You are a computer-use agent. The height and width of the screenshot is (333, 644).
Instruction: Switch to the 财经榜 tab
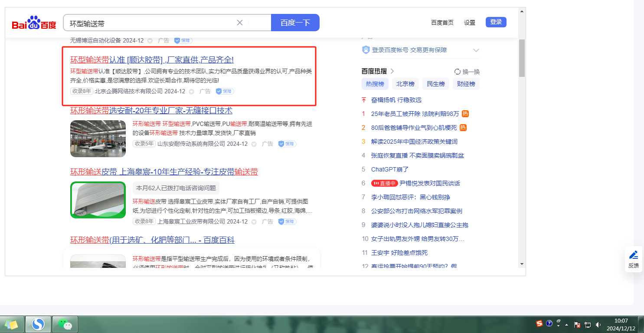(x=466, y=84)
